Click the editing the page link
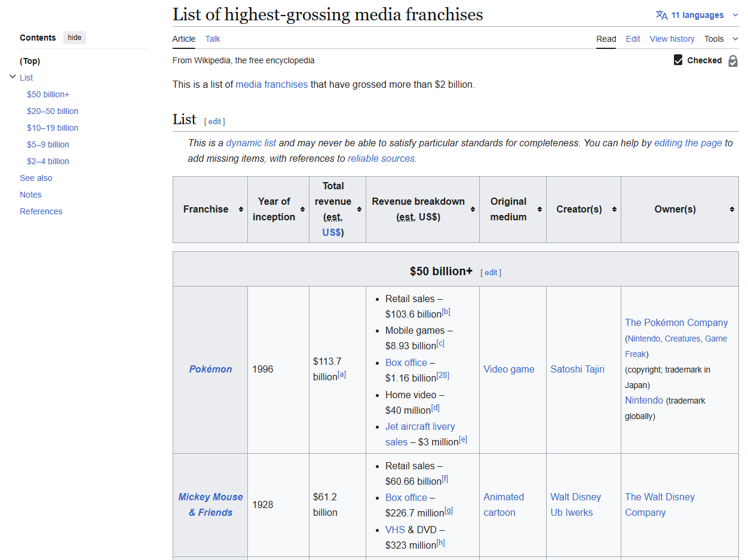This screenshot has width=748, height=560. click(x=688, y=143)
